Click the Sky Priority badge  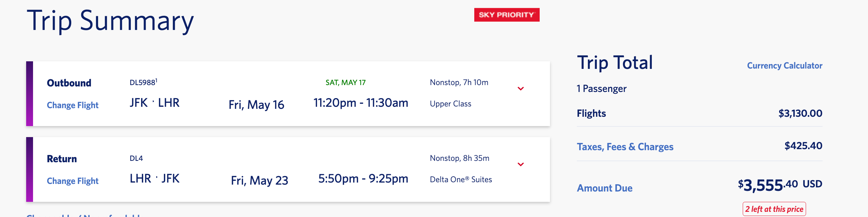[507, 15]
